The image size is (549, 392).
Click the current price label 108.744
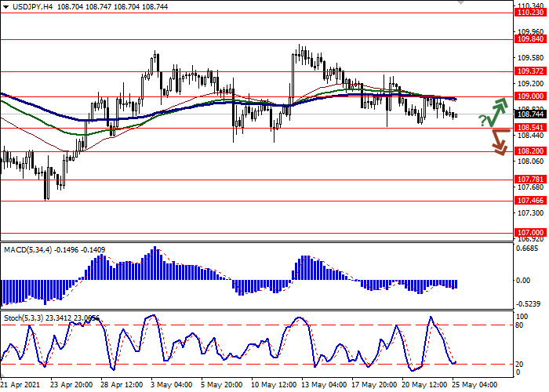coord(530,114)
